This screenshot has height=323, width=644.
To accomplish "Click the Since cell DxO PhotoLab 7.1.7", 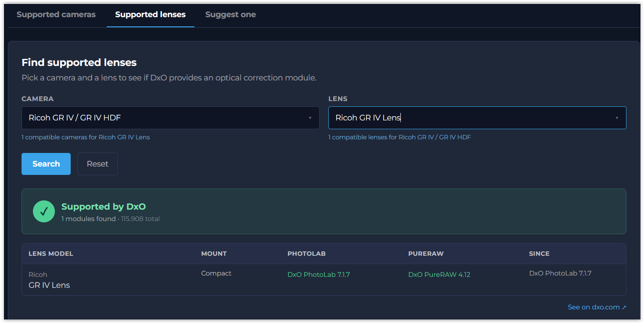I will [x=560, y=273].
